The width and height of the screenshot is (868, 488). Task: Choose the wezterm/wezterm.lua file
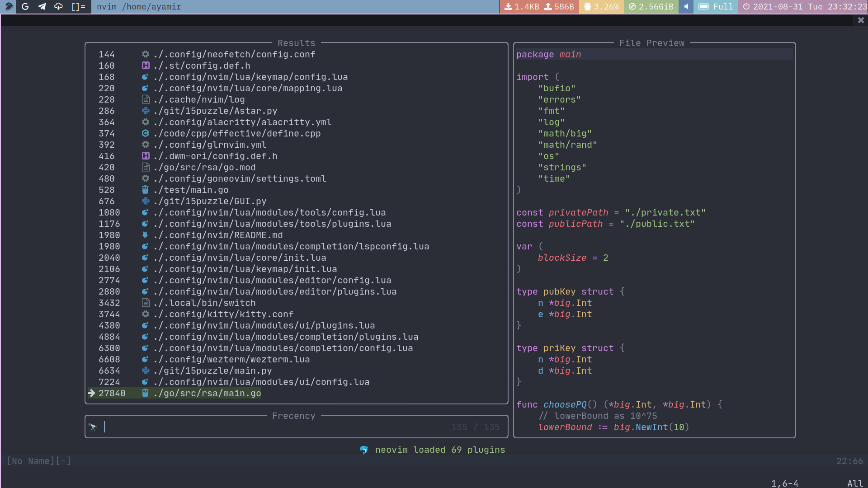231,359
